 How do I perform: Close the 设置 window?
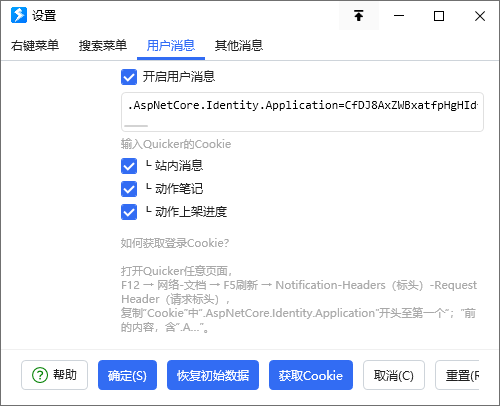click(x=479, y=16)
